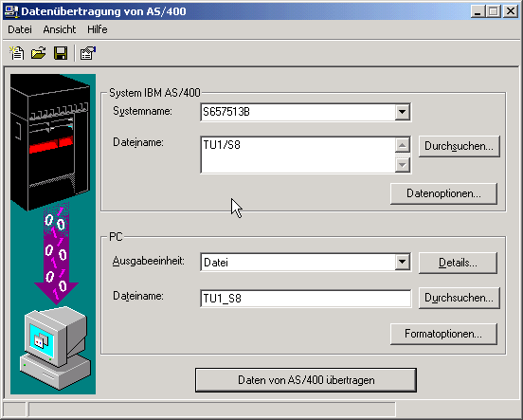Click the application icon in the title bar
Viewport: 523px width, 420px height.
pyautogui.click(x=11, y=11)
